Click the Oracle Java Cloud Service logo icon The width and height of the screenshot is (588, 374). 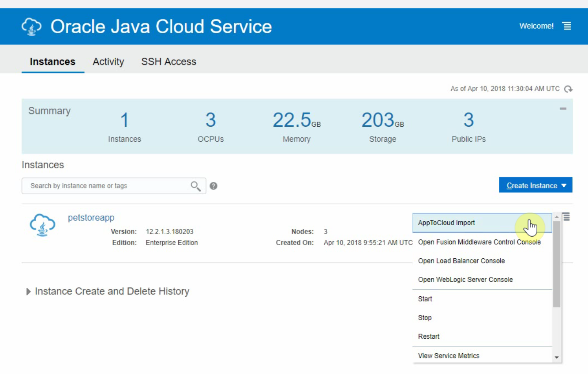(x=31, y=26)
